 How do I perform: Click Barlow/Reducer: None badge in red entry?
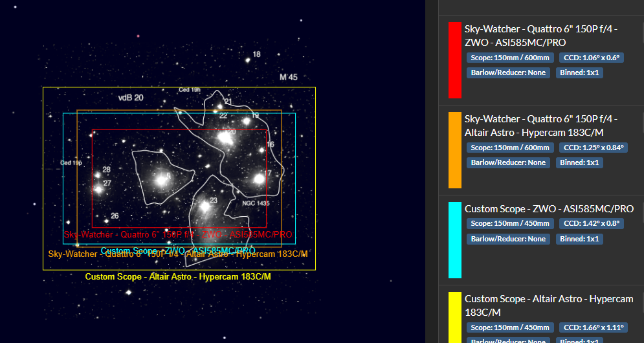point(508,72)
